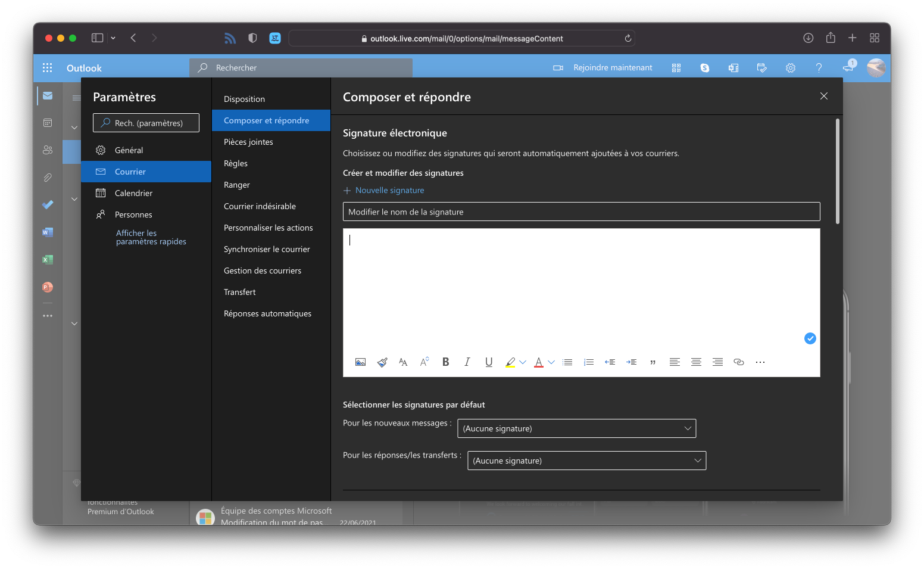Click the signature name input field
This screenshot has width=924, height=569.
[582, 212]
